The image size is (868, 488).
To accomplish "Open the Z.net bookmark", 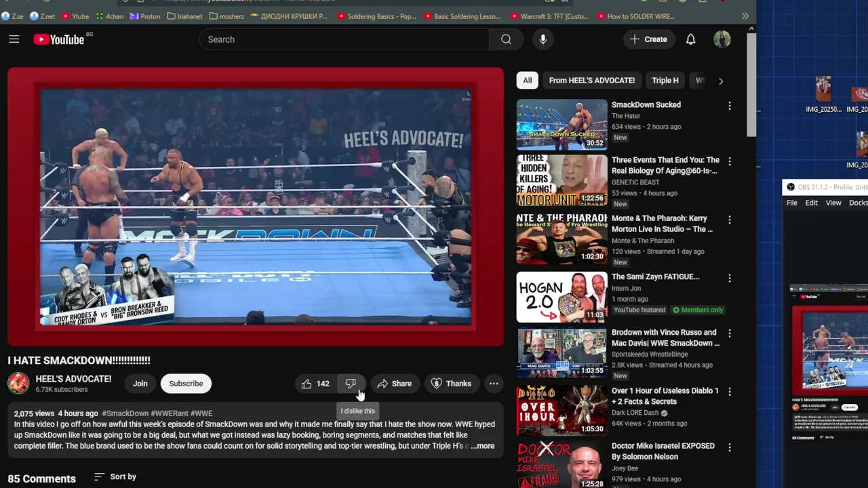I will (43, 16).
